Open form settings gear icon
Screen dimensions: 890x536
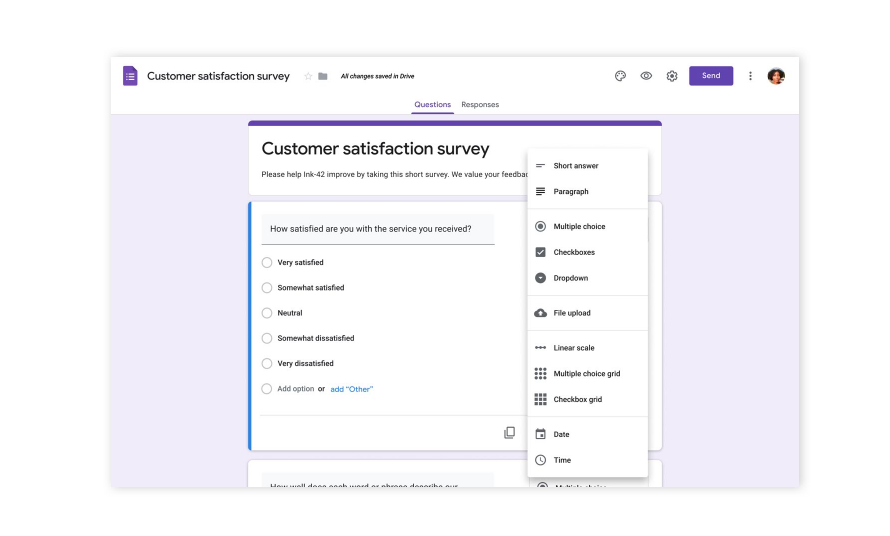pyautogui.click(x=672, y=76)
